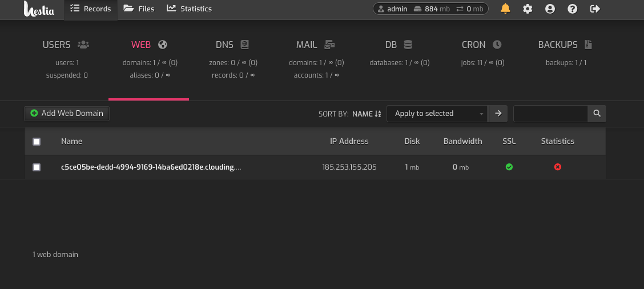Screen dimensions: 644x289
Task: Open server settings gear icon
Action: point(528,9)
